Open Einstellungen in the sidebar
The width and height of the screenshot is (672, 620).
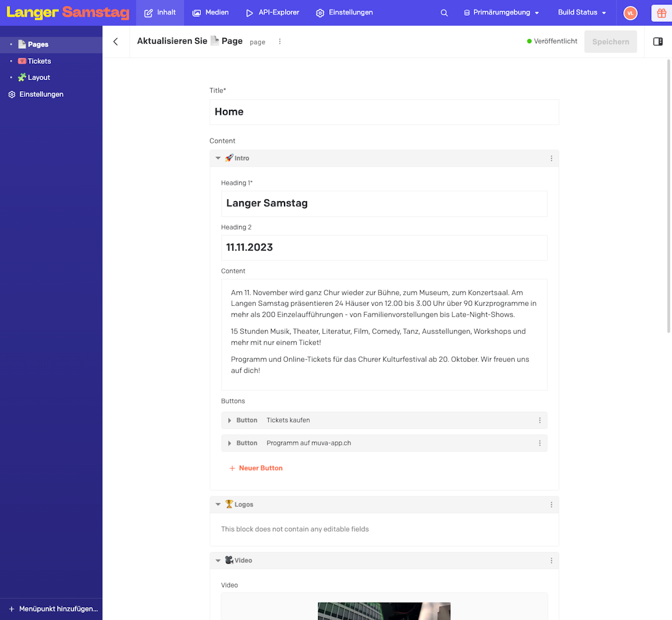(x=51, y=95)
